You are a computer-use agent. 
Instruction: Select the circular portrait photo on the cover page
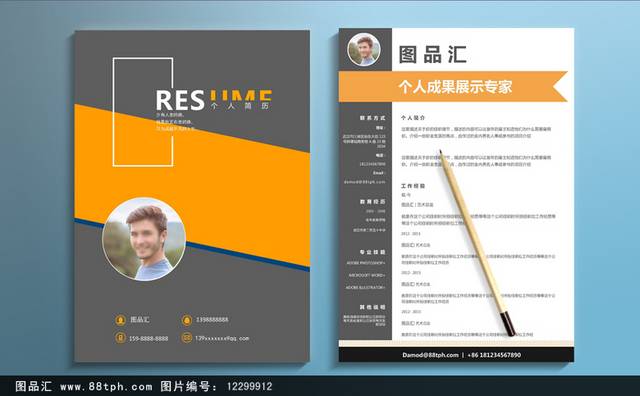pyautogui.click(x=144, y=239)
